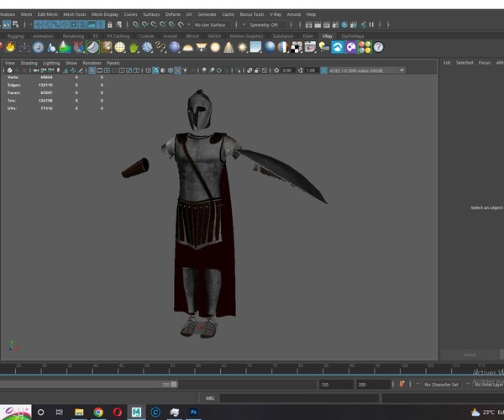This screenshot has width=504, height=420.
Task: Click the make live surface magnet icon
Action: (x=181, y=24)
